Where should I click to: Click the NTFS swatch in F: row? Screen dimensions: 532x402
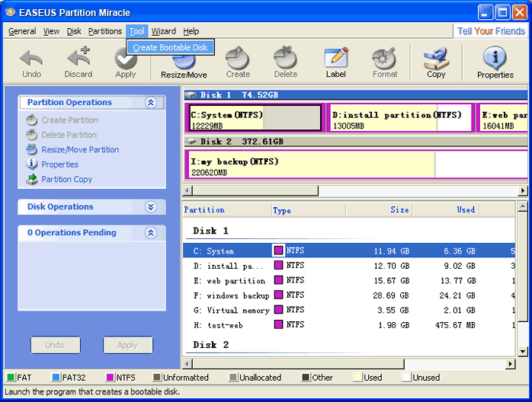[278, 295]
